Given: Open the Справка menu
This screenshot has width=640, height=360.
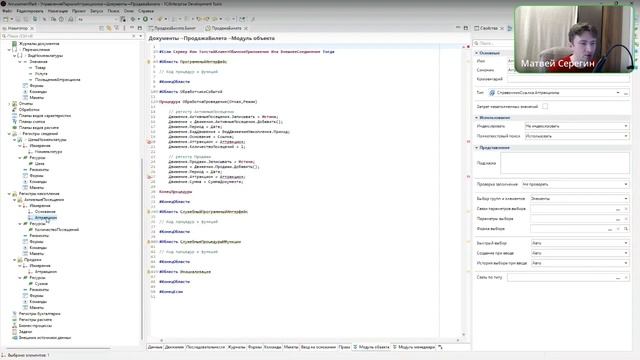Looking at the screenshot, I should tap(146, 11).
